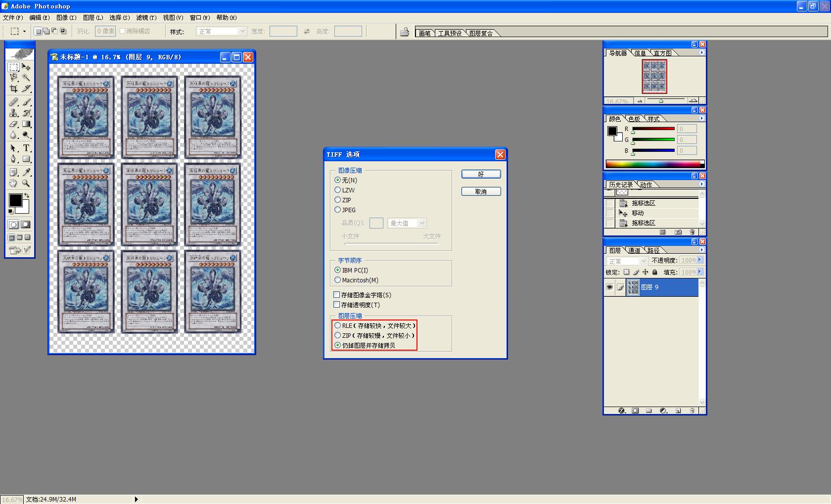Choose the Eraser tool
831x504 pixels.
point(14,124)
